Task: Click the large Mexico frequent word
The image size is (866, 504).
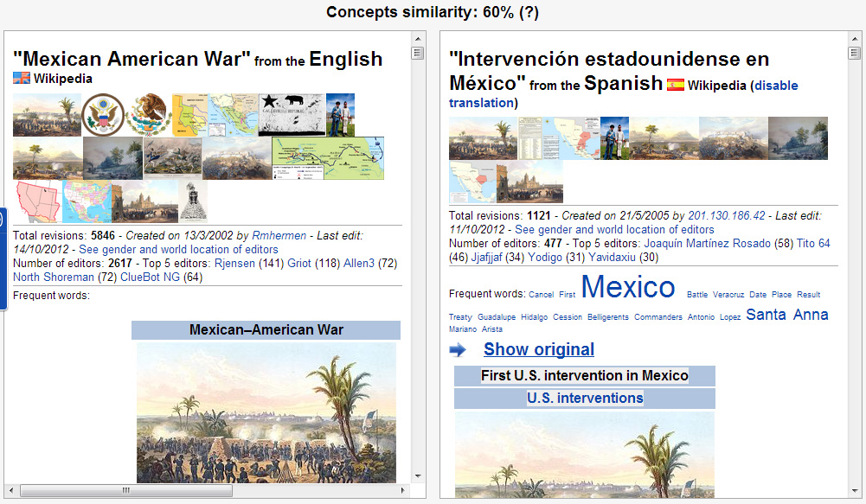Action: [628, 286]
